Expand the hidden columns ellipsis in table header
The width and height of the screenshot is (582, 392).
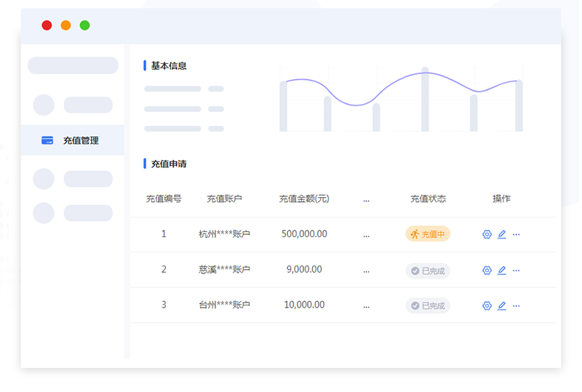point(366,199)
